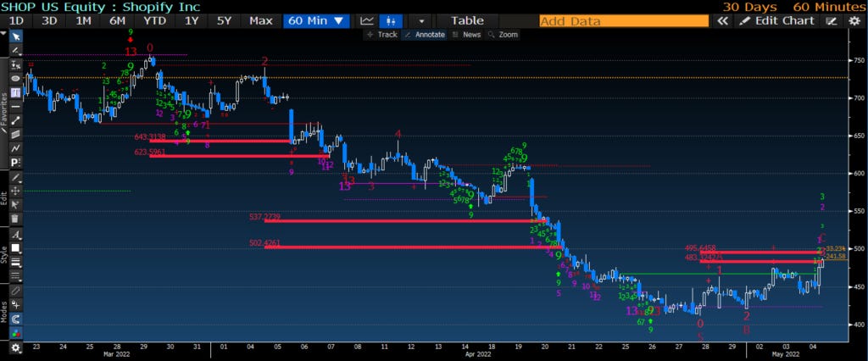
Task: Enable the magnet snap mode
Action: tap(16, 319)
